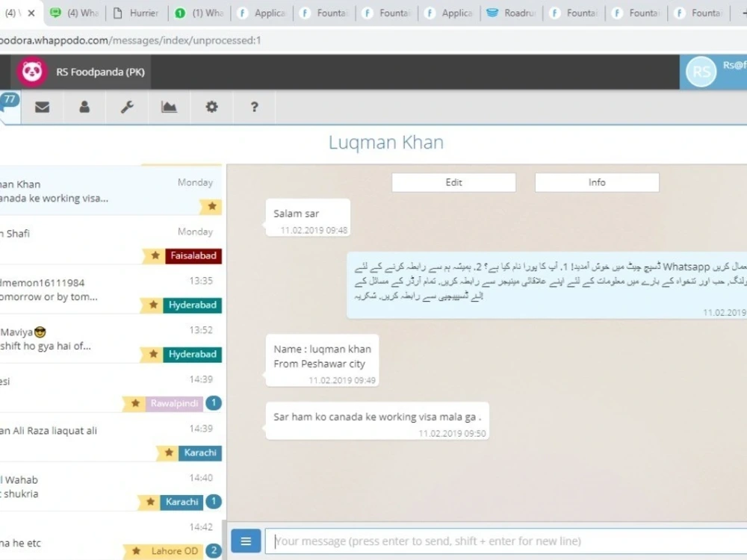
Task: Click the browser address bar URL
Action: coord(131,40)
